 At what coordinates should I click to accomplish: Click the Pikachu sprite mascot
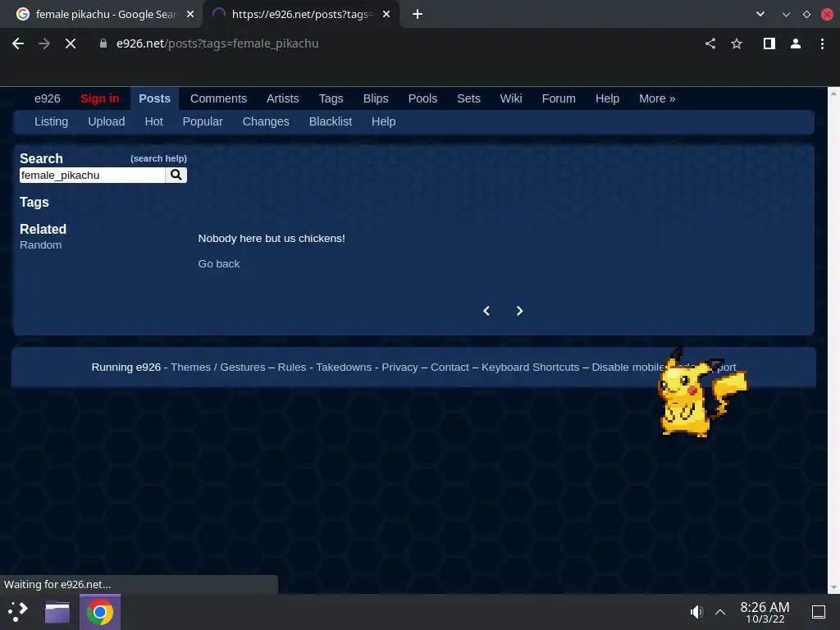click(x=701, y=394)
